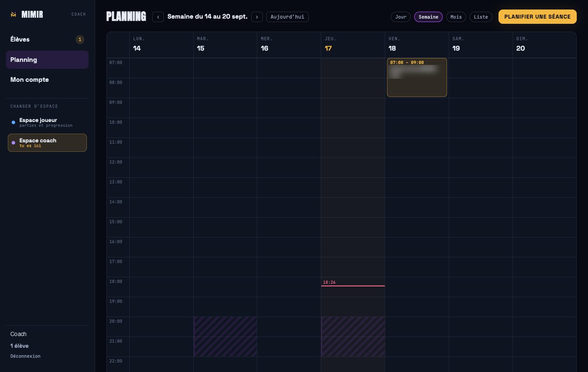Screen dimensions: 588x372
Task: Click the Dim. 20 day header
Action: [x=544, y=45]
